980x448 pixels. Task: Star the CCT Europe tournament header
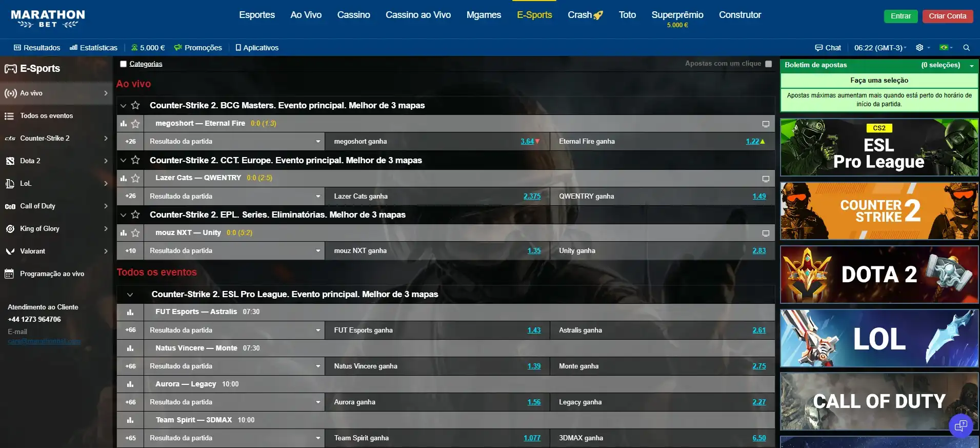135,160
